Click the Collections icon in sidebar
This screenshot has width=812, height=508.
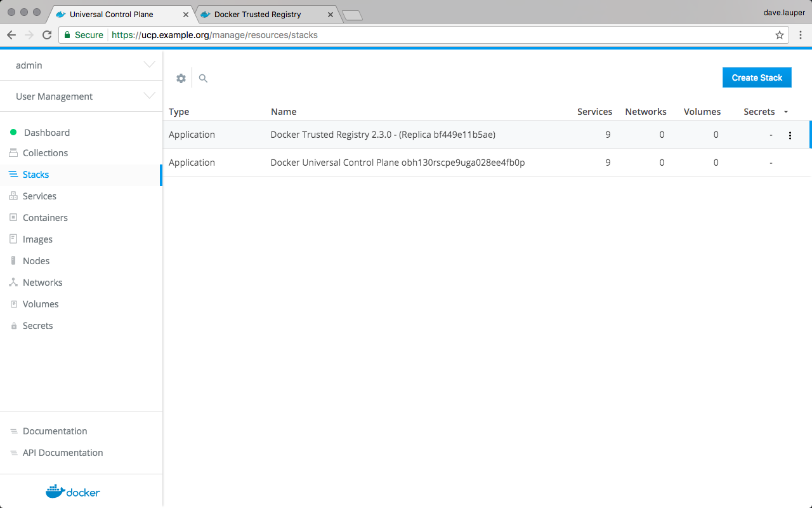13,153
